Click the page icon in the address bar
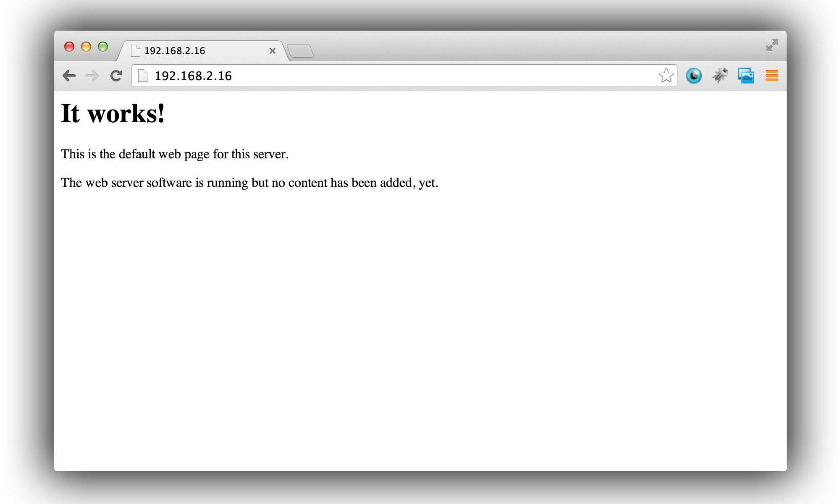 point(143,76)
